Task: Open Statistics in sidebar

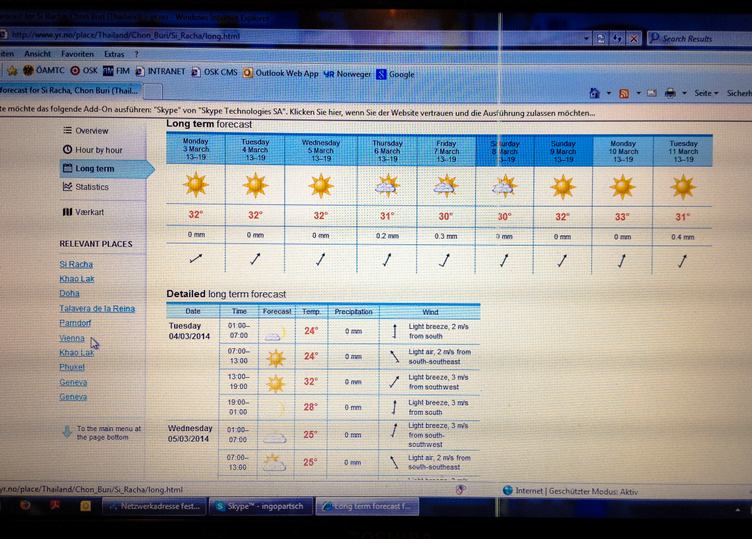Action: pos(86,187)
